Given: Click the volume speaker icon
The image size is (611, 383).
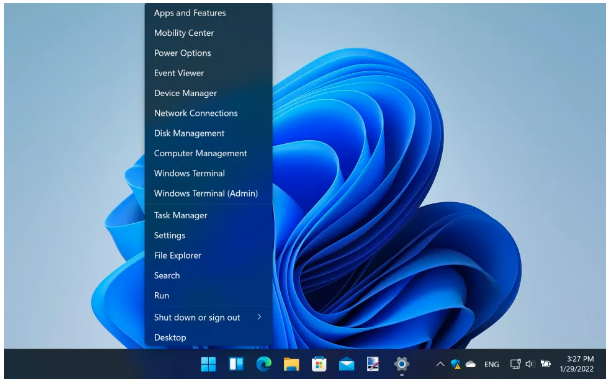Looking at the screenshot, I should coord(530,364).
